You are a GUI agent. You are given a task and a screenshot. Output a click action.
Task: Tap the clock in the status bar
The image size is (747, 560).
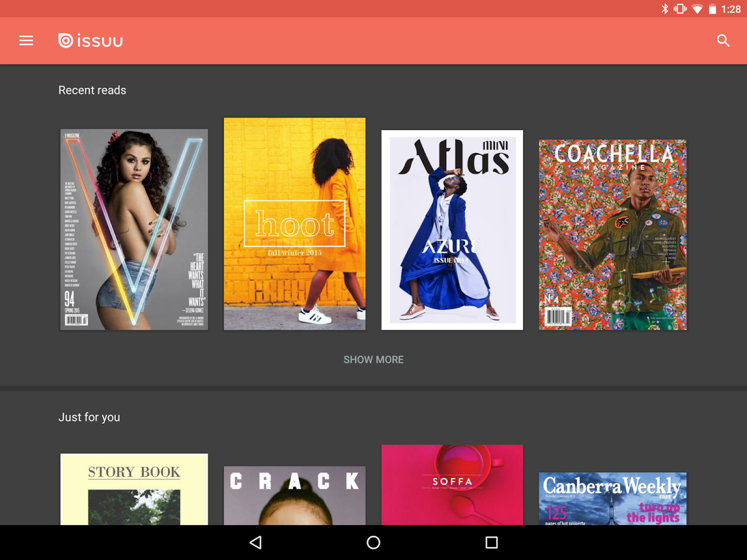732,9
